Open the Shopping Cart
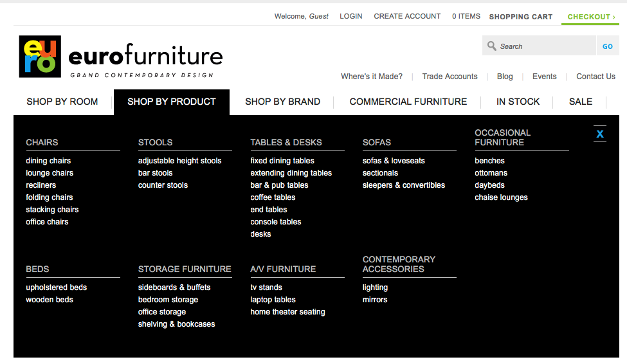This screenshot has height=364, width=627. (x=521, y=17)
